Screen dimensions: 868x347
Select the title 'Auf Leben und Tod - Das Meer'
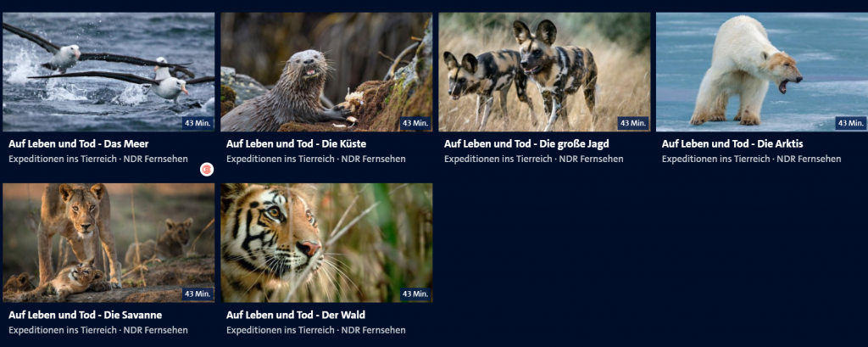79,144
